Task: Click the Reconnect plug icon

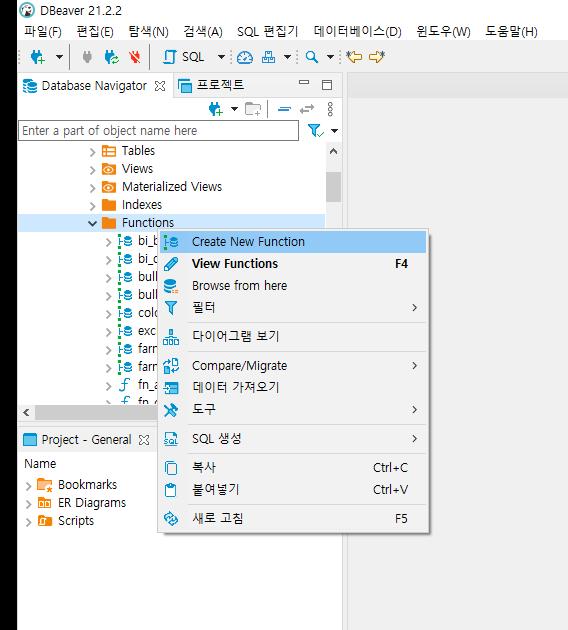Action: 111,57
